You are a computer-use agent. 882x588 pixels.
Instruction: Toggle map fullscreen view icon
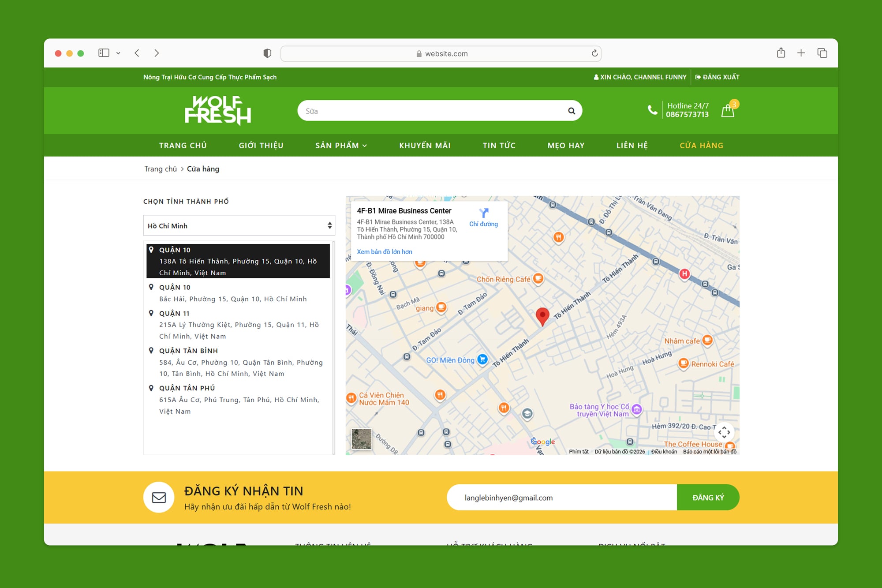coord(724,432)
